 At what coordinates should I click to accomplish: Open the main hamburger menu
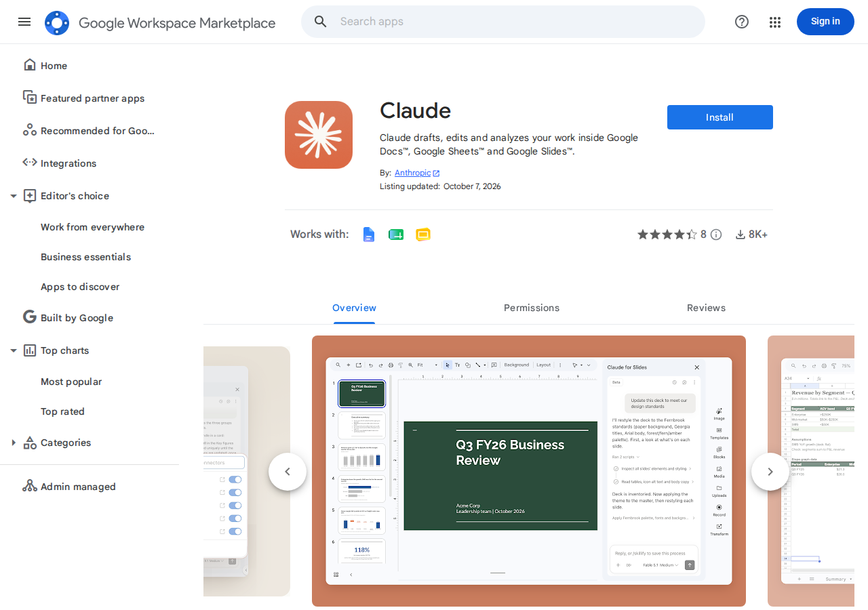(x=24, y=22)
